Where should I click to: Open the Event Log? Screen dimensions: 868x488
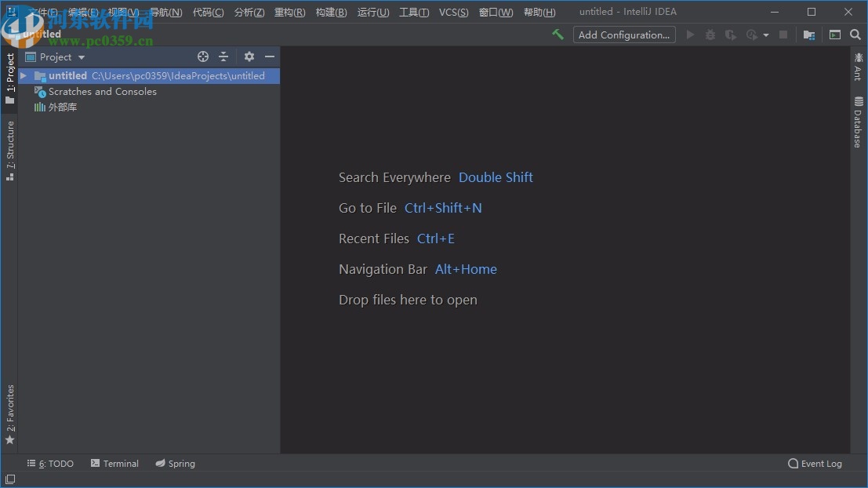815,464
